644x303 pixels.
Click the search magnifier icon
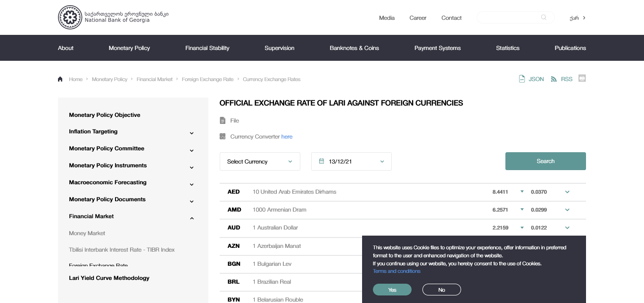(544, 17)
